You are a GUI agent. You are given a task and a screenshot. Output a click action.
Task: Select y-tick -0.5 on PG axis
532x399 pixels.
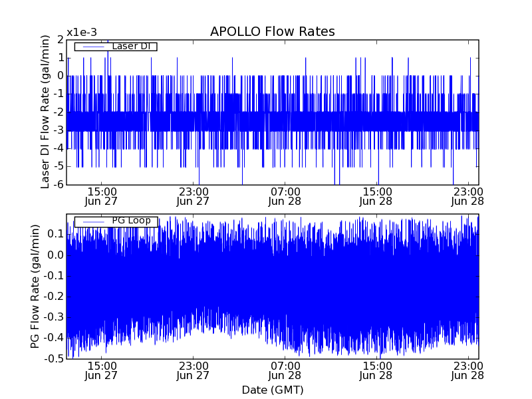(x=54, y=358)
